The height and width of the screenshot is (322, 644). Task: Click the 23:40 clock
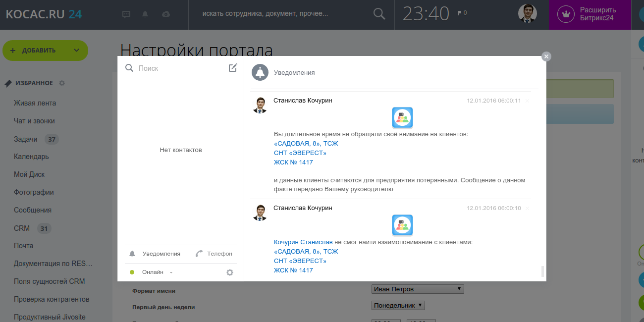point(426,14)
